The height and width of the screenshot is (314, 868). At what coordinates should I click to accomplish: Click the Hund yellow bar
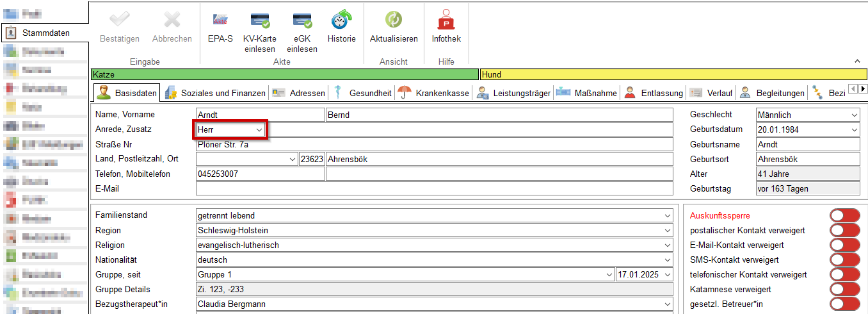[x=672, y=74]
